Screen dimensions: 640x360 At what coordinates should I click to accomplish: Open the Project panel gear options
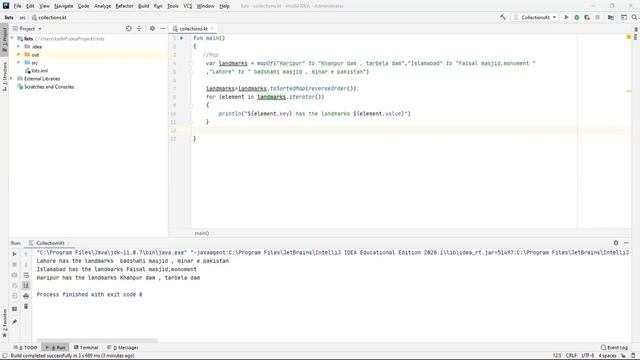pyautogui.click(x=152, y=29)
